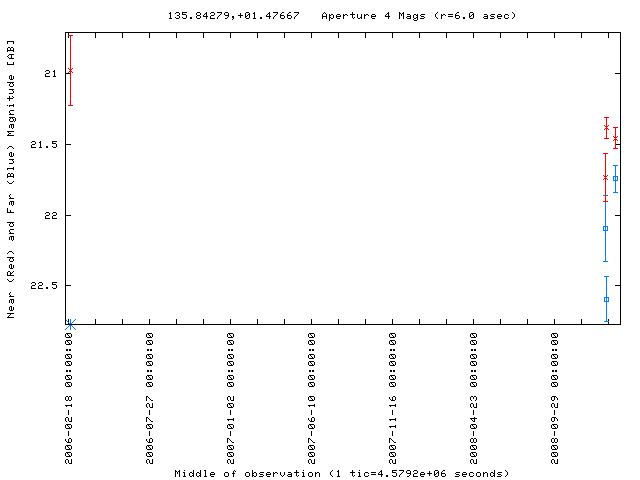Select the y-axis tick label 21.5
Image resolution: width=640 pixels, height=480 pixels.
point(44,144)
